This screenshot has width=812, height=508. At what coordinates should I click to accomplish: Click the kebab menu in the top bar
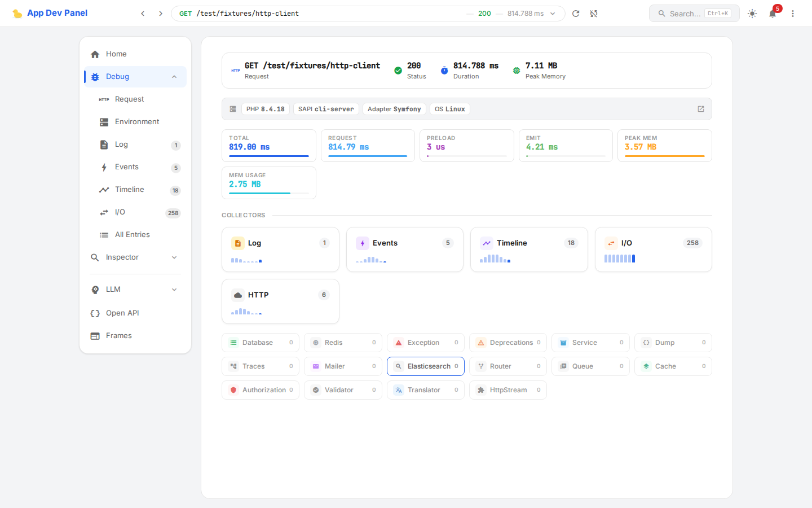[x=793, y=13]
